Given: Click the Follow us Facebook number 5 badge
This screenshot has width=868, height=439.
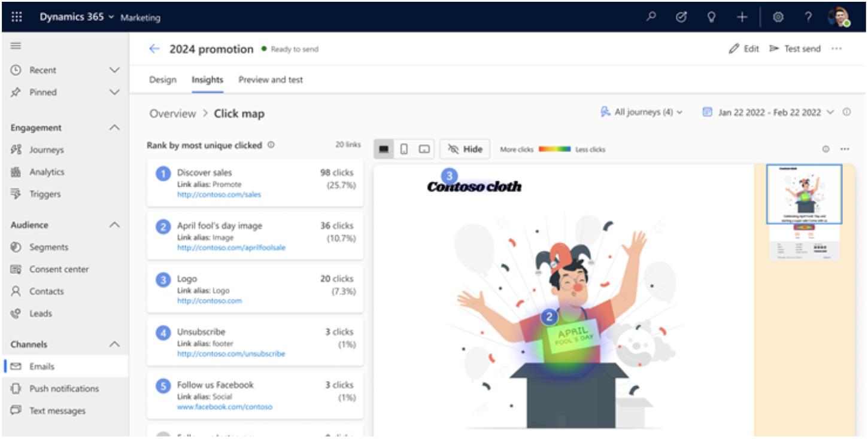Looking at the screenshot, I should pos(163,386).
